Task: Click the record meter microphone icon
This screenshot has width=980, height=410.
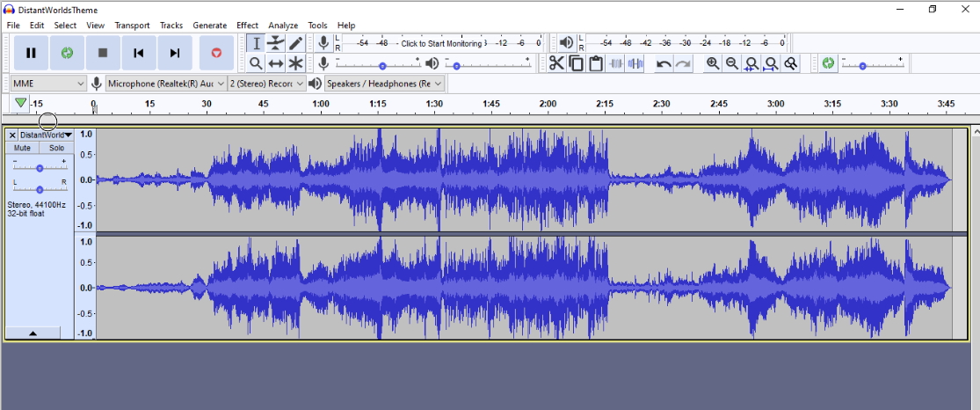Action: (323, 42)
